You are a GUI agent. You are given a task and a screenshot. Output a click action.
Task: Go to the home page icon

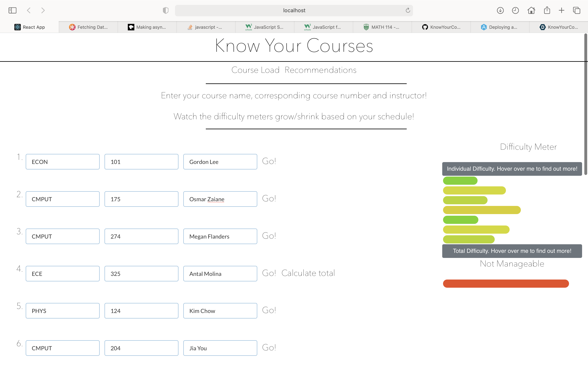tap(531, 10)
